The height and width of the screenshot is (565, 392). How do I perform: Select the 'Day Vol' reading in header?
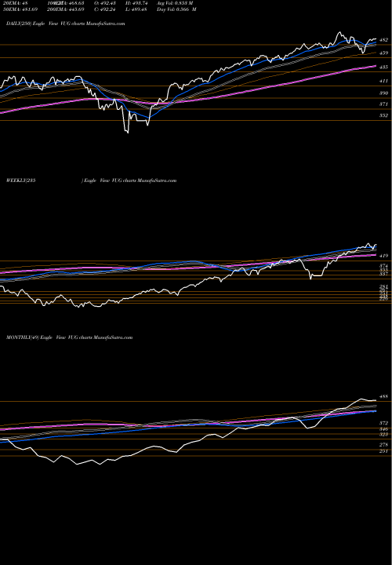point(176,9)
